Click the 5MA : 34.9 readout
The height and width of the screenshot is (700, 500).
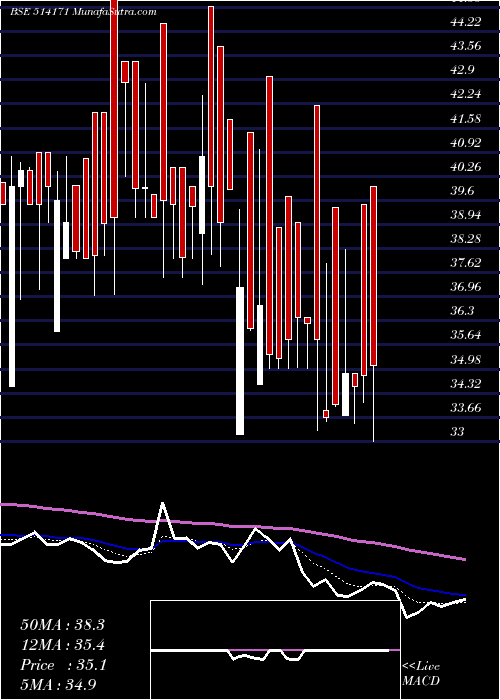coord(58,685)
